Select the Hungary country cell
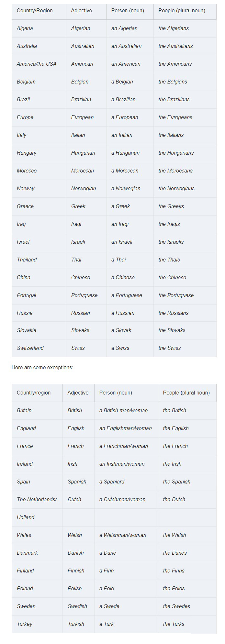Image resolution: width=225 pixels, height=644 pixels. (x=39, y=153)
